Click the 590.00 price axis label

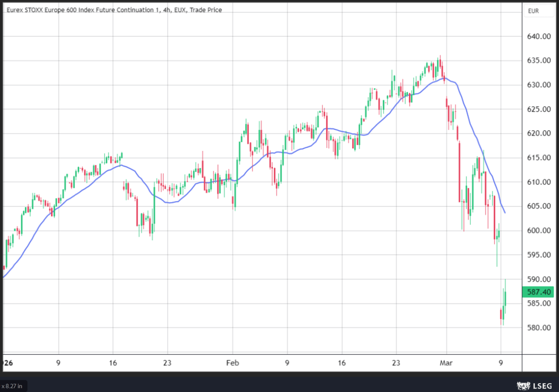[539, 279]
